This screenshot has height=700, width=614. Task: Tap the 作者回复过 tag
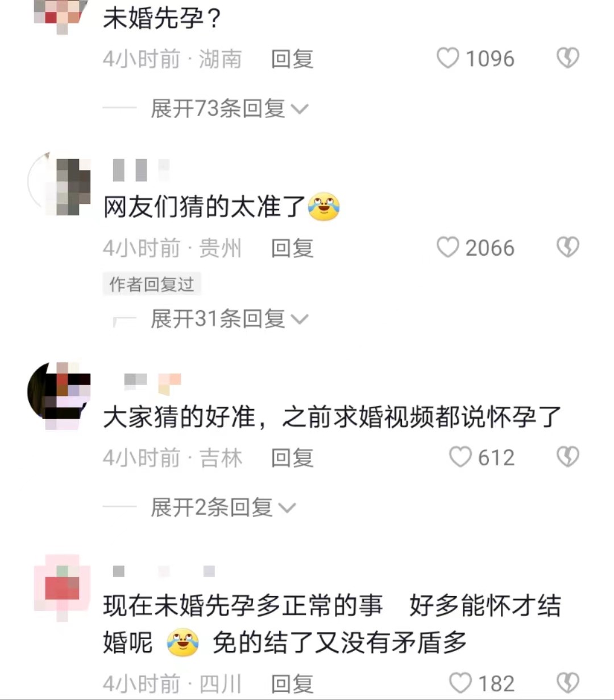pos(152,284)
